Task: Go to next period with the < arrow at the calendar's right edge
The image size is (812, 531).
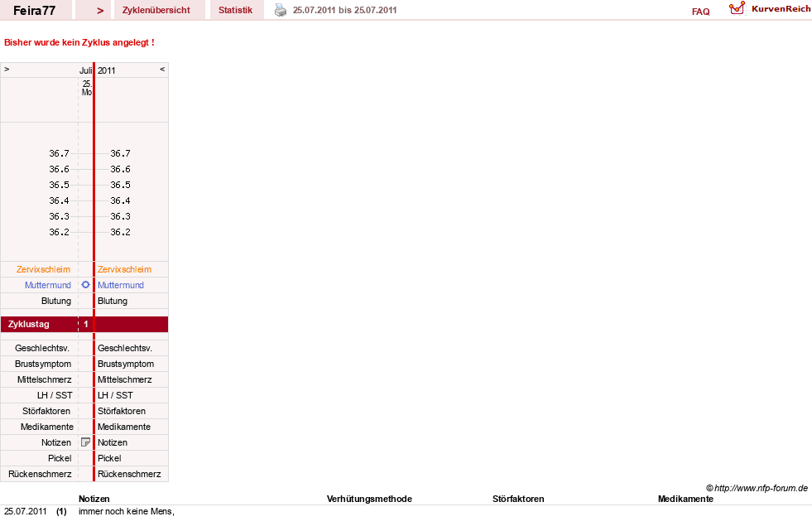Action: point(162,69)
